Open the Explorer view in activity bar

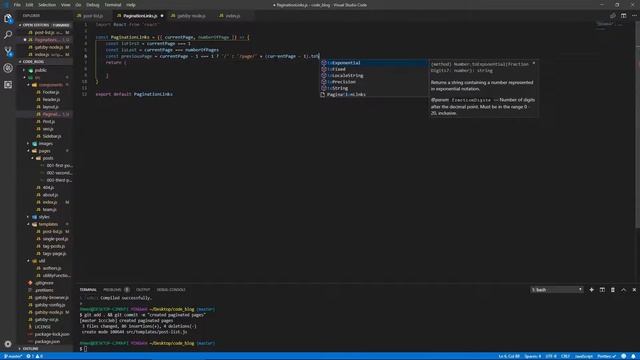pyautogui.click(x=8, y=18)
